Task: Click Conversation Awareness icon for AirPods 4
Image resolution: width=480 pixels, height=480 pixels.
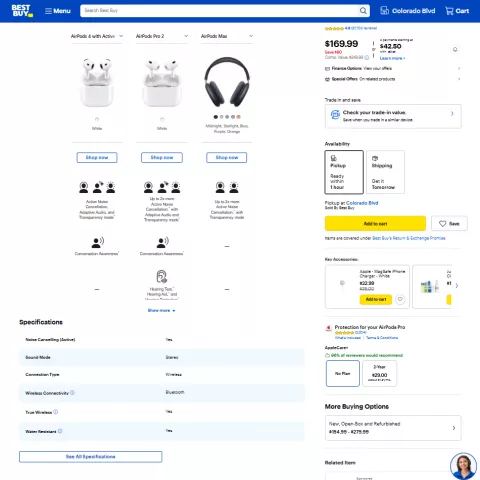Action: click(x=98, y=242)
